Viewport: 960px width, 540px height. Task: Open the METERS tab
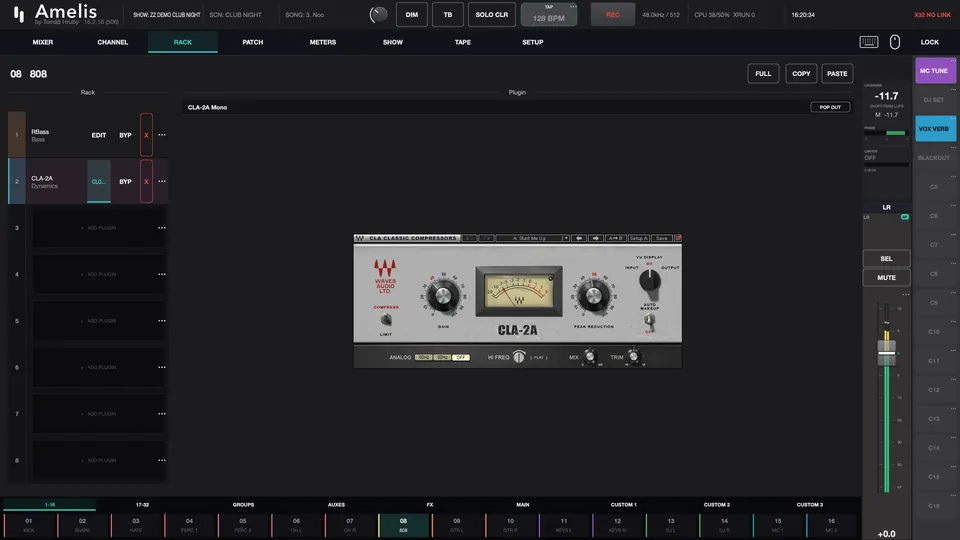point(323,42)
